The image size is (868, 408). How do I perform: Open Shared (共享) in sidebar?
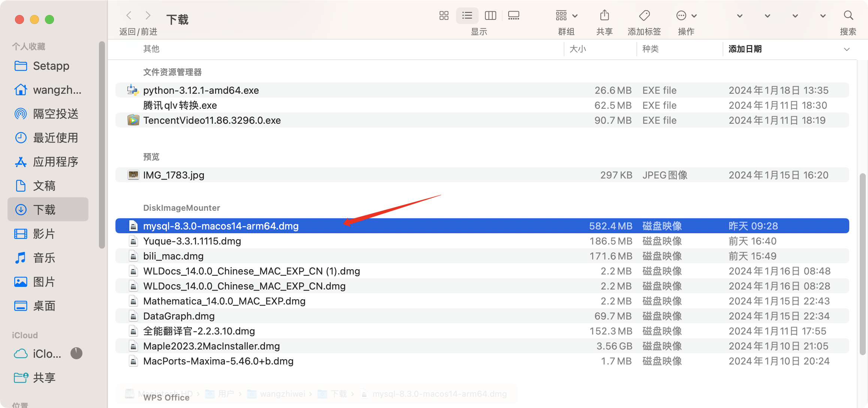coord(48,378)
